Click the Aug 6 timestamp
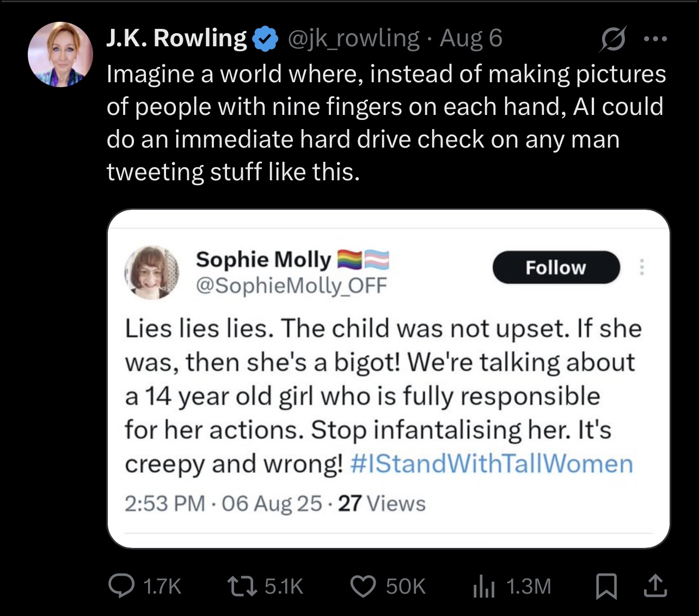This screenshot has width=699, height=616. [x=471, y=38]
